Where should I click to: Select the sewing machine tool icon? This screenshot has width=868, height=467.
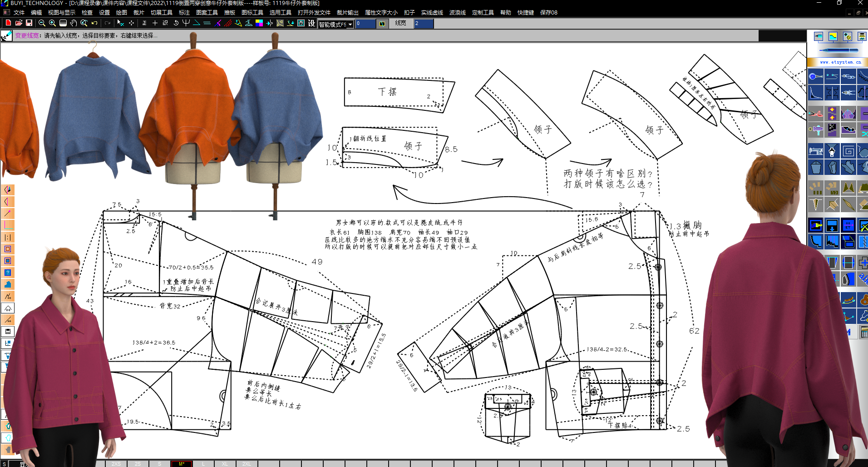(x=815, y=150)
